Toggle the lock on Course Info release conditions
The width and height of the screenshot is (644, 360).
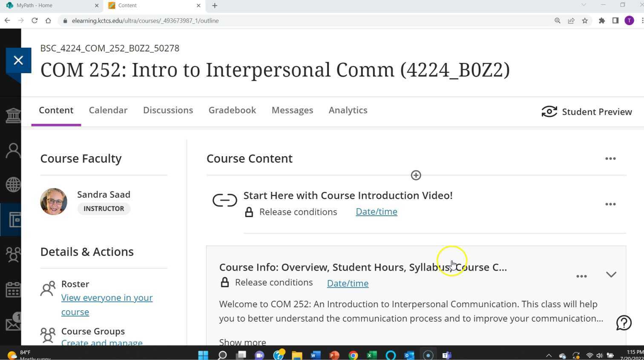(224, 282)
